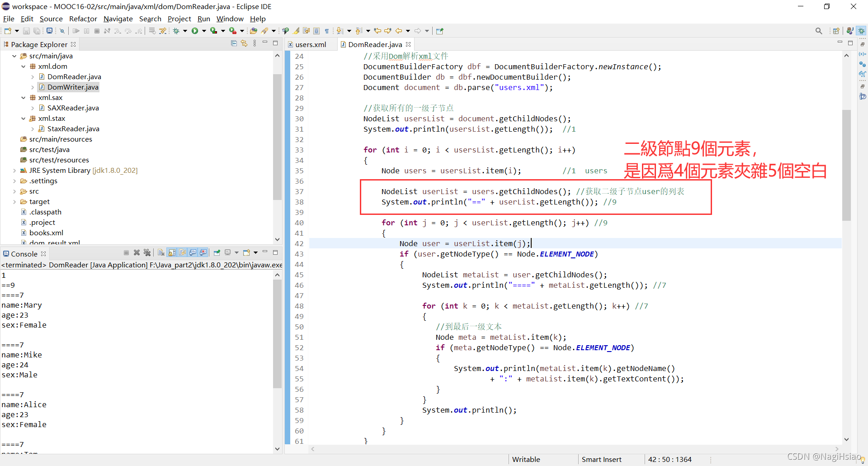The image size is (868, 466).
Task: Collapse the xml.sax package
Action: click(23, 98)
